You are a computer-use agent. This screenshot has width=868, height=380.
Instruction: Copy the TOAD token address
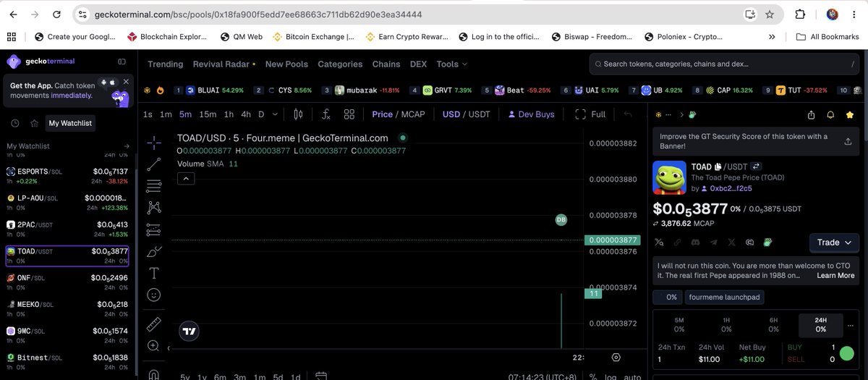click(719, 166)
